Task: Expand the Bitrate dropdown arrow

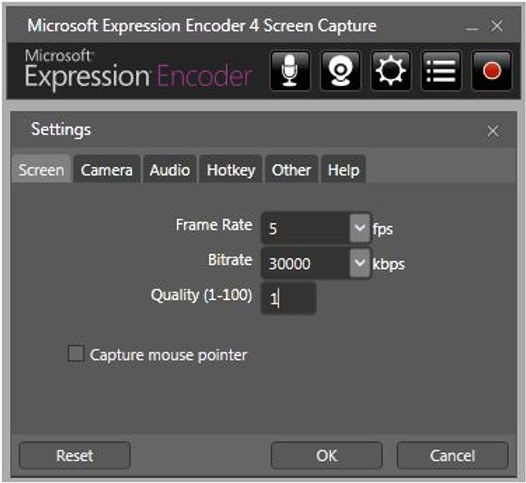Action: pyautogui.click(x=360, y=263)
